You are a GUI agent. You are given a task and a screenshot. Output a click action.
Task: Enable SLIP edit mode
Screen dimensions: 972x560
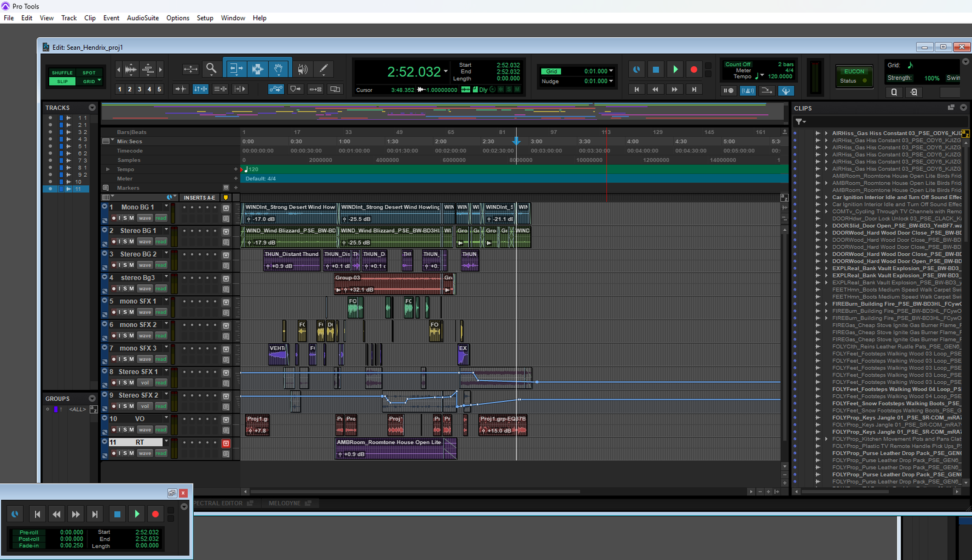click(x=62, y=81)
